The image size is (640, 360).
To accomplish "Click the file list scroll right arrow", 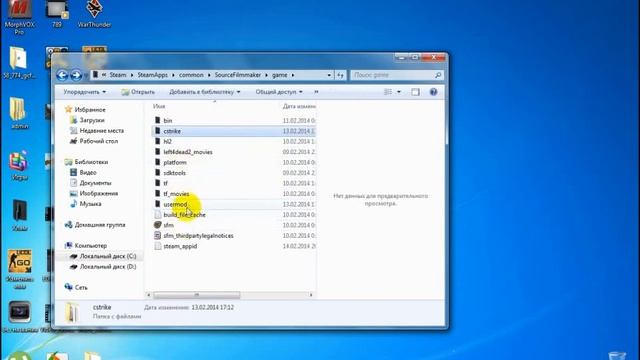I will coord(311,295).
